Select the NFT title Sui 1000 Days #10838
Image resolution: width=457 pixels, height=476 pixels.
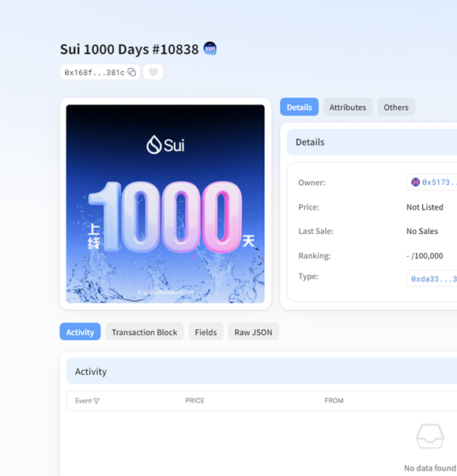click(x=130, y=49)
